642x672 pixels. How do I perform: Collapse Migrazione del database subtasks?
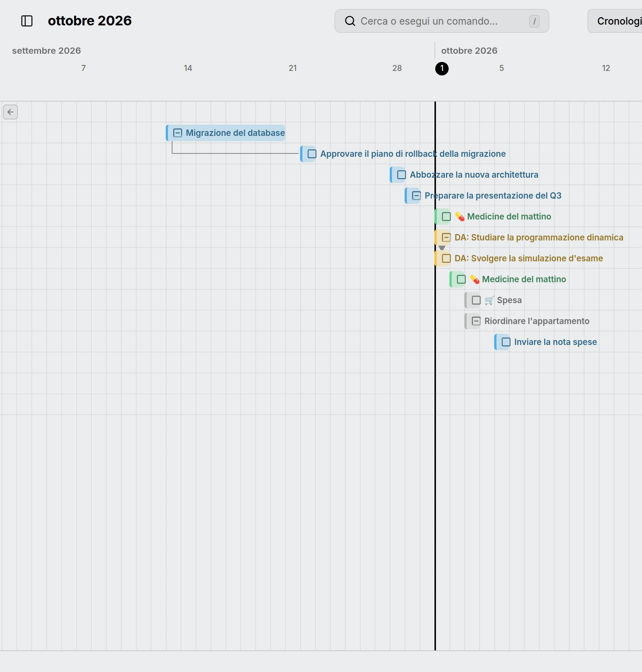click(178, 133)
